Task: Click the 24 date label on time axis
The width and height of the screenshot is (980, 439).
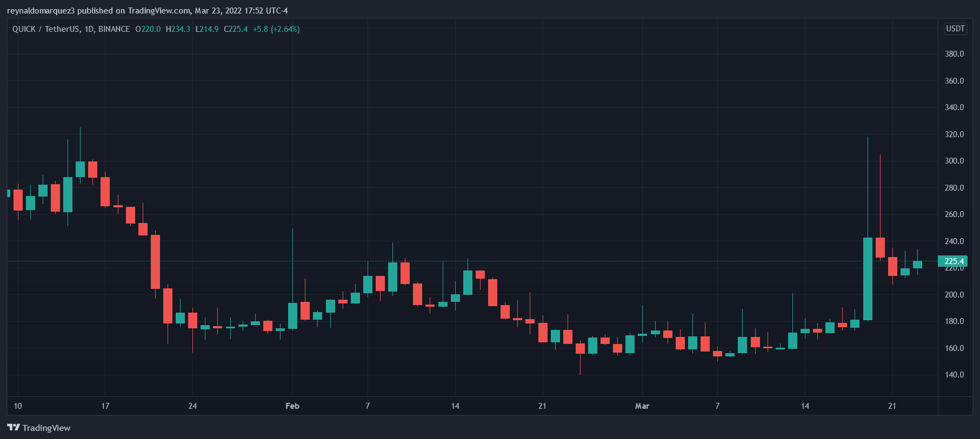Action: tap(192, 406)
